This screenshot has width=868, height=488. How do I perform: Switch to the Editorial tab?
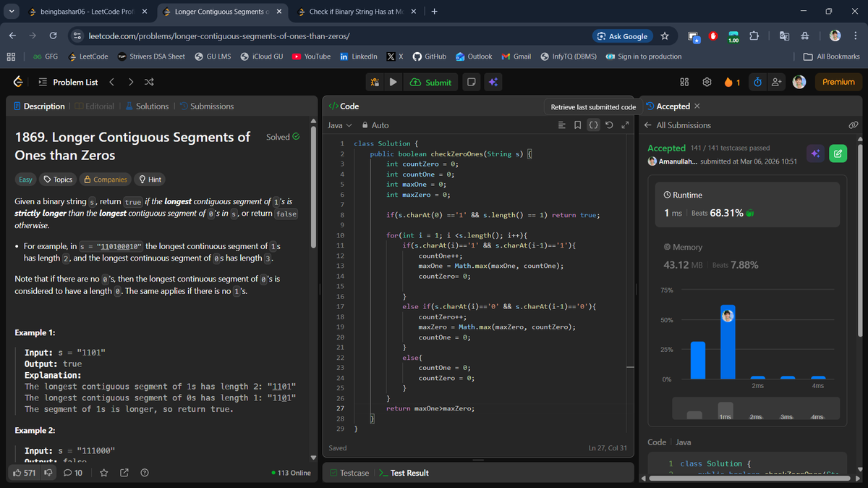[x=95, y=106]
